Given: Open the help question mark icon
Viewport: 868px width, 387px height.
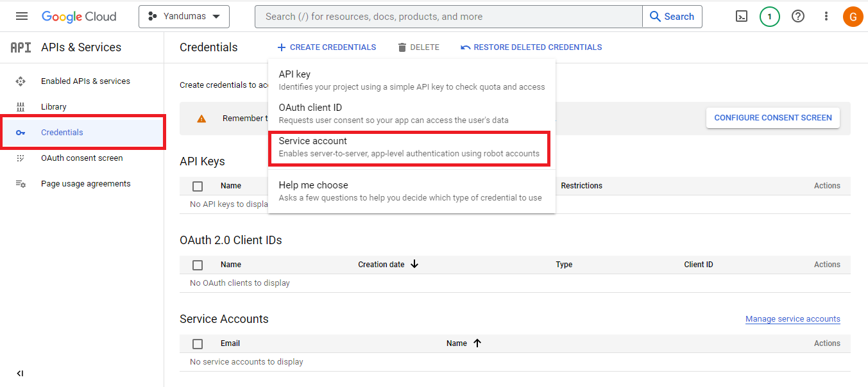Looking at the screenshot, I should pyautogui.click(x=798, y=17).
